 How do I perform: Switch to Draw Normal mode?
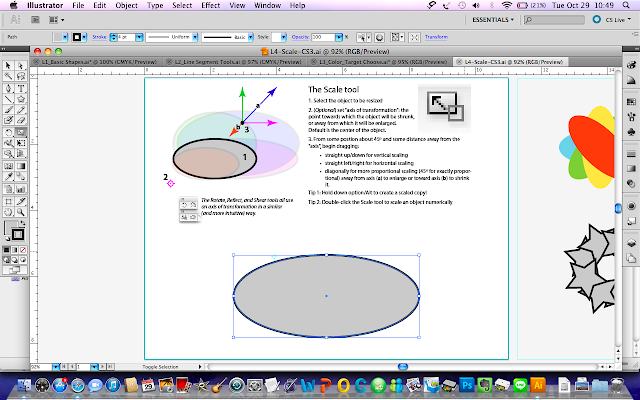[7, 260]
